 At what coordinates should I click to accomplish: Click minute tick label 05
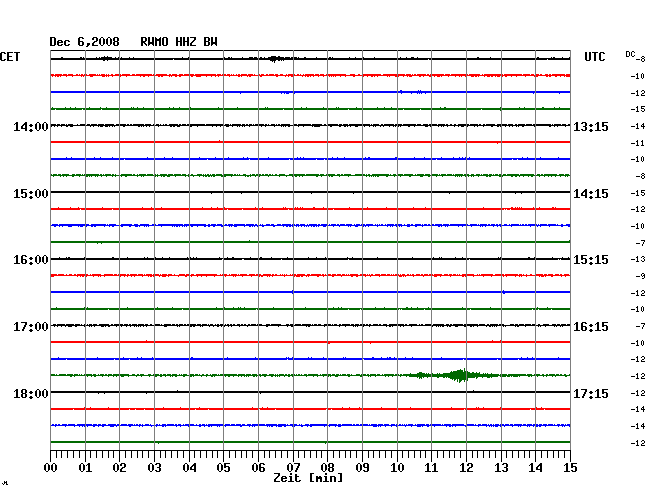(223, 467)
